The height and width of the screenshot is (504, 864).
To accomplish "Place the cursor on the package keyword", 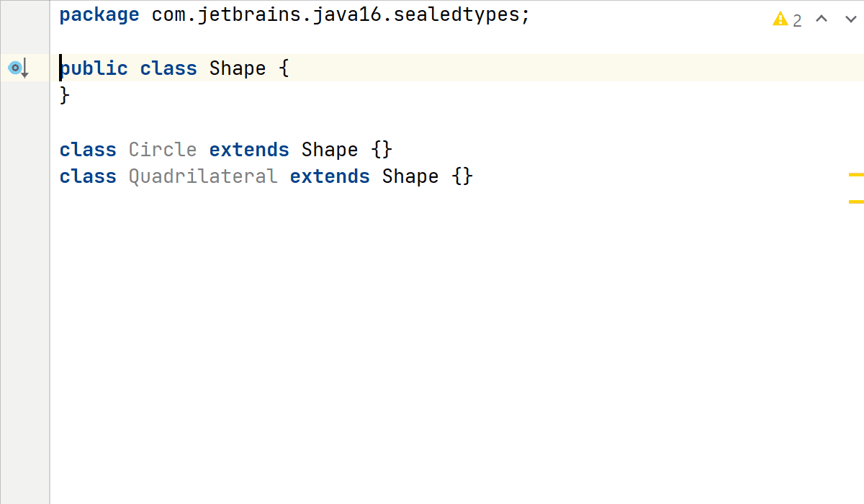I will pos(99,15).
